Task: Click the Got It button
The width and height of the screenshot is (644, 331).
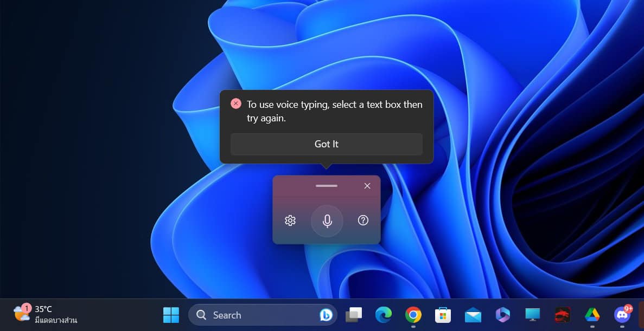Action: (326, 144)
